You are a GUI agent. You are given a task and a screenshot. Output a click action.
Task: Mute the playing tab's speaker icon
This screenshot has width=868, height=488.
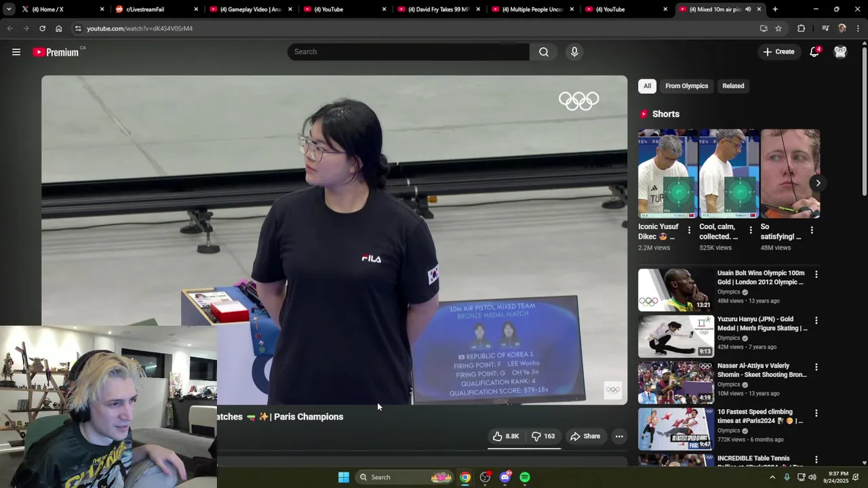(748, 9)
